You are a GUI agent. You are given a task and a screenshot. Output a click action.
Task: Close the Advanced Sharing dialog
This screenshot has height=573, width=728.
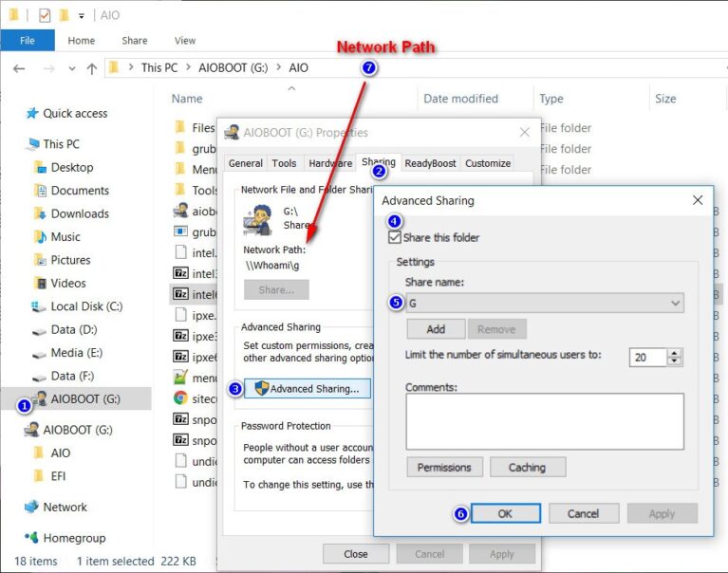[x=698, y=200]
